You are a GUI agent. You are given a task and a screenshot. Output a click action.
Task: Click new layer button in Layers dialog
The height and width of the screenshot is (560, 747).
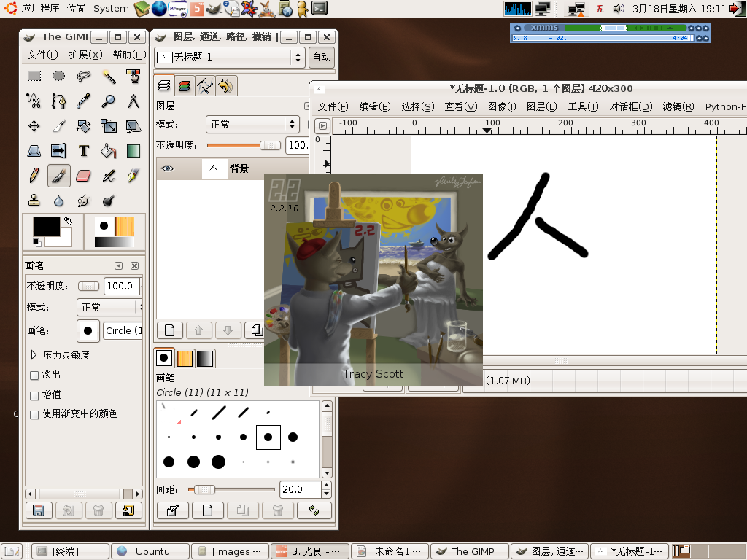(169, 330)
